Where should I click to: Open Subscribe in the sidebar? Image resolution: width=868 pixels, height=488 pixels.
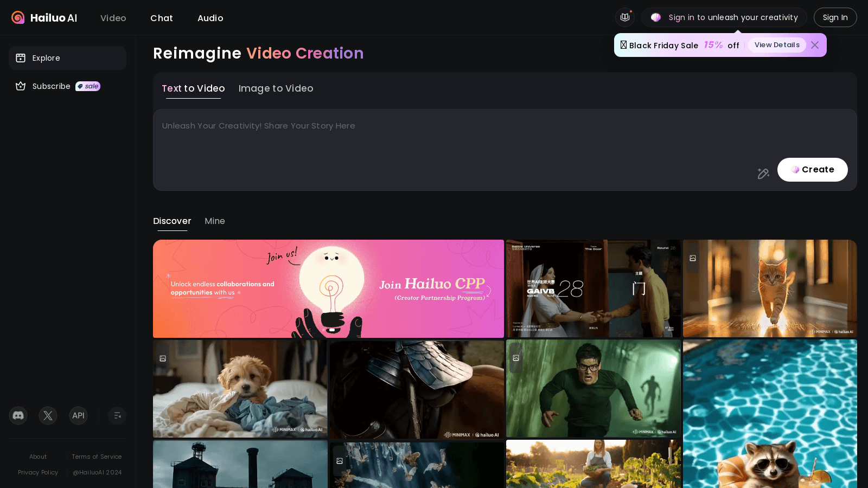click(67, 86)
